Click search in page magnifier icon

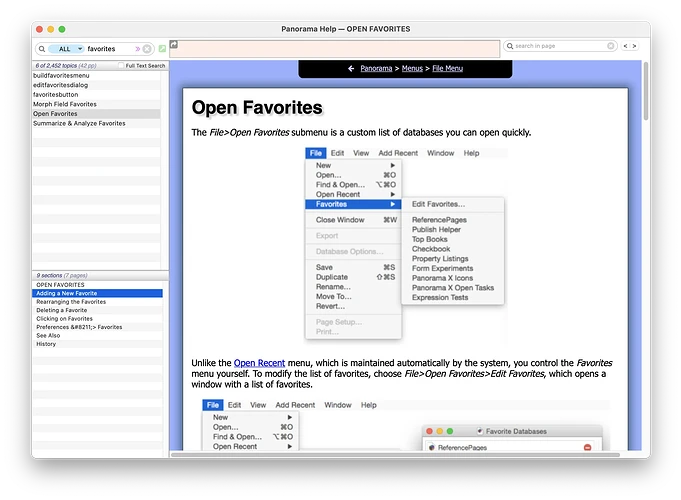point(510,46)
